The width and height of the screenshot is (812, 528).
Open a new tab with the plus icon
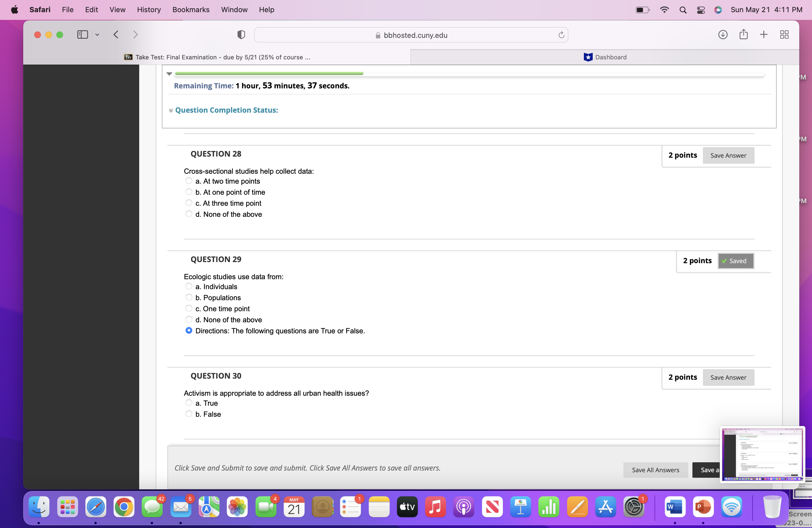[x=764, y=35]
